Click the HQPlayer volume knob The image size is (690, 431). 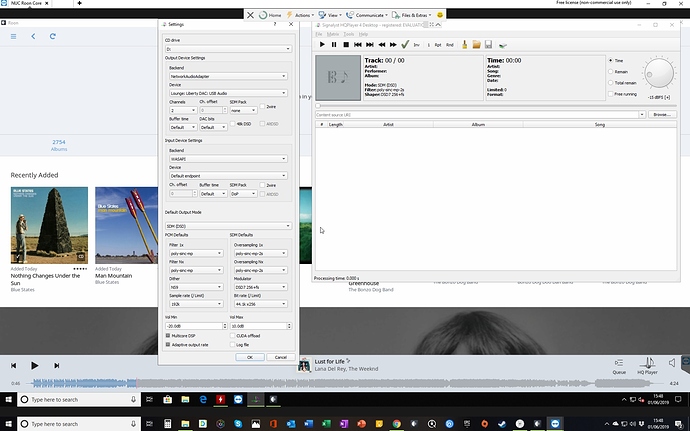[659, 73]
